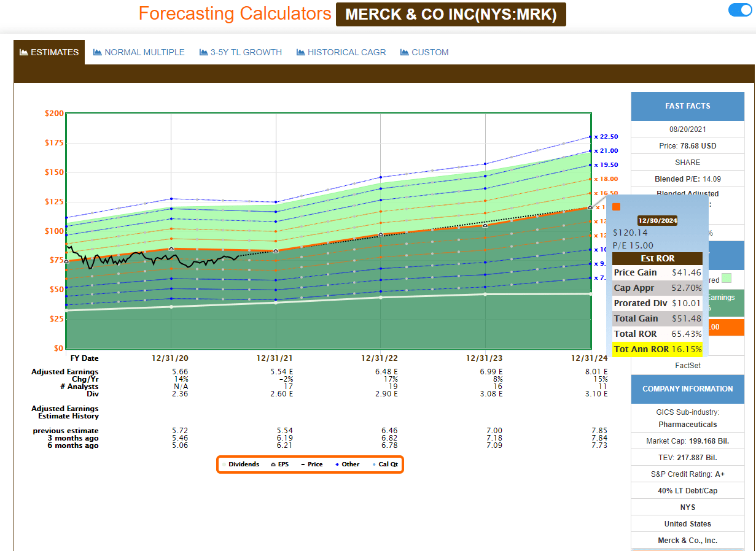Click the $200 y-axis label

point(54,114)
